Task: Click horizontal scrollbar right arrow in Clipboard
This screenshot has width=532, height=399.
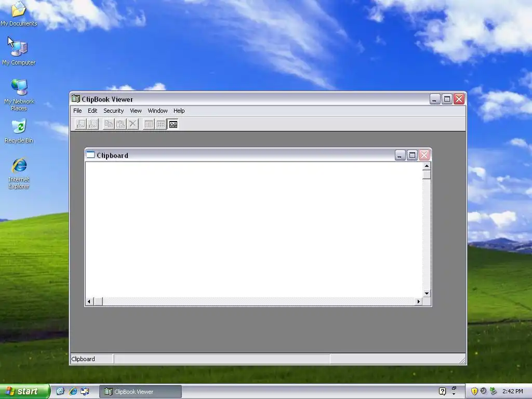Action: [418, 301]
